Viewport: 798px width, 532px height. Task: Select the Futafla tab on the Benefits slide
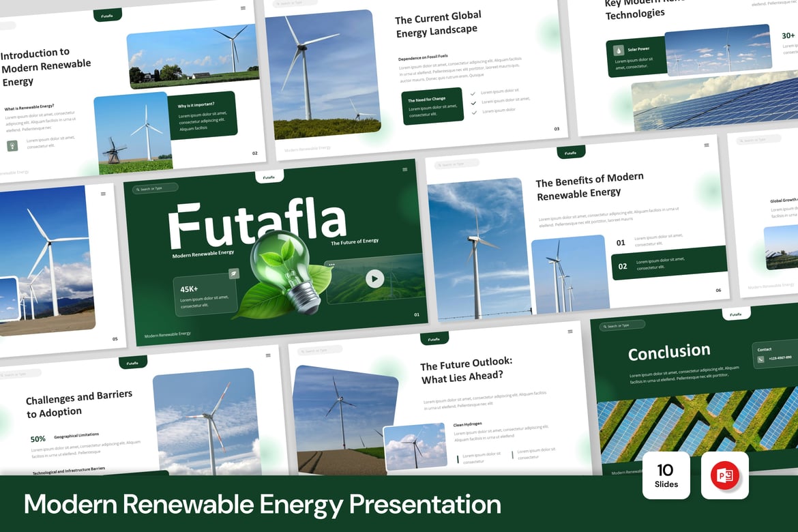(571, 152)
